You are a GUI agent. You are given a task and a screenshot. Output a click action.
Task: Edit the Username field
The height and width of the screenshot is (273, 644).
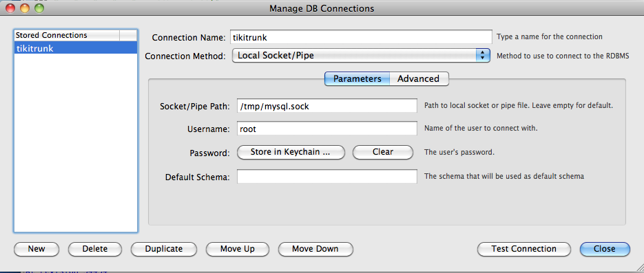(327, 129)
